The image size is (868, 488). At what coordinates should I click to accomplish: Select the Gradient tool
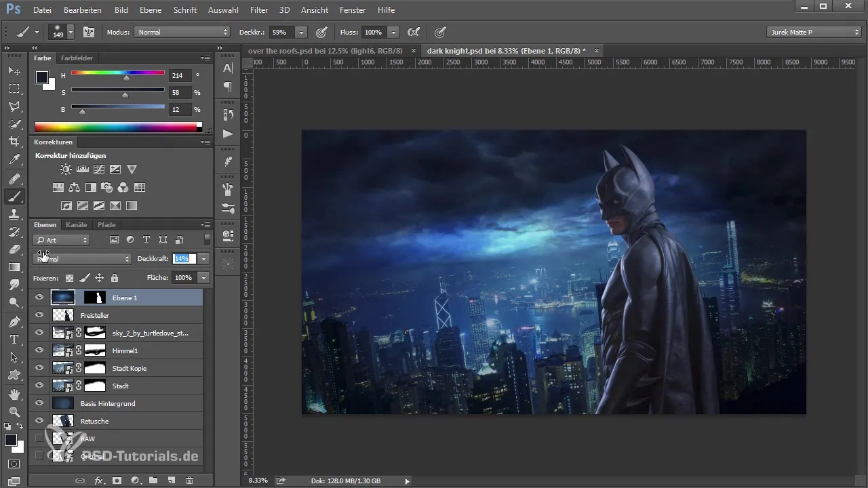click(x=14, y=267)
